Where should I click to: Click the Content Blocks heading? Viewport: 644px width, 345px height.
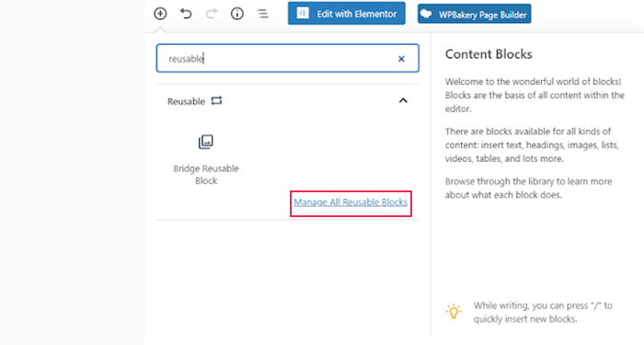(x=489, y=54)
